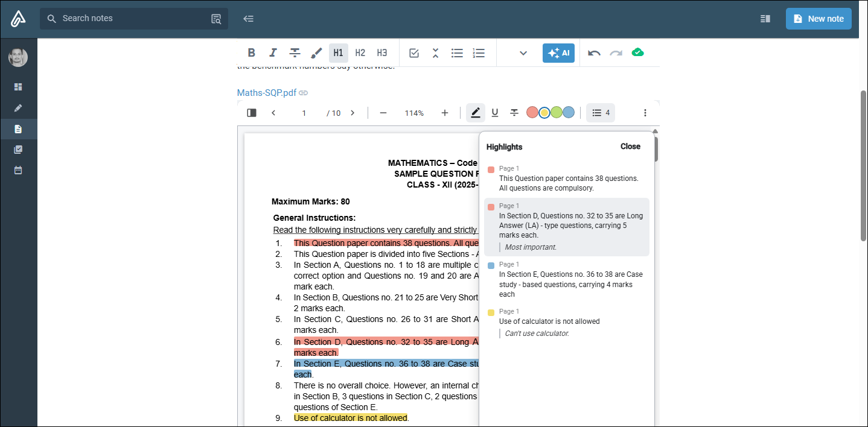
Task: Open the notes document sidebar icon
Action: click(x=18, y=129)
